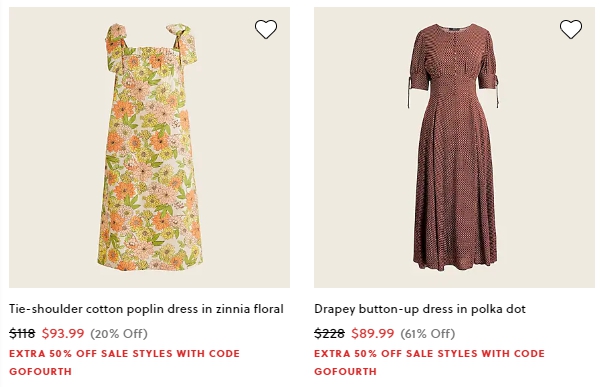Open the brown polka dot dress image
Viewport: 601px width, 387px height.
pyautogui.click(x=454, y=147)
